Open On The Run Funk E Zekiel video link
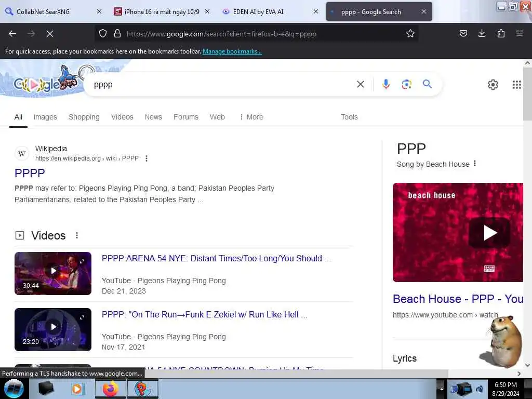This screenshot has width=532, height=399. [204, 314]
